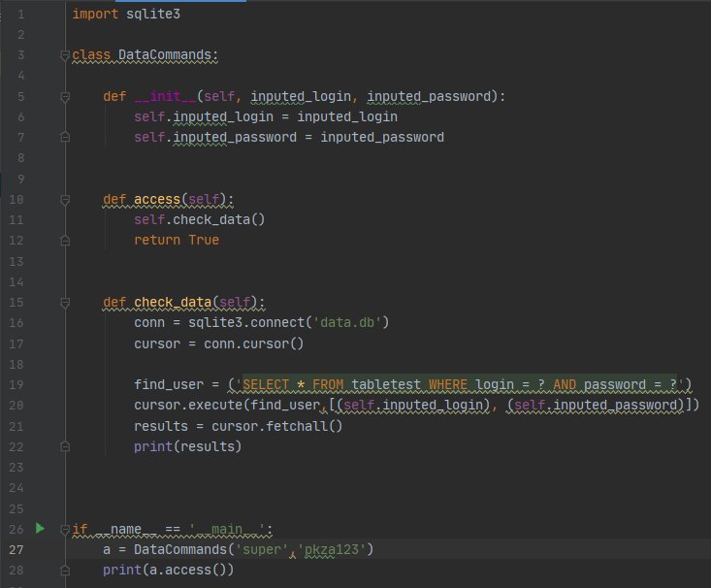Click self.inputed_password argument on line 20
This screenshot has width=711, height=588.
pyautogui.click(x=598, y=406)
